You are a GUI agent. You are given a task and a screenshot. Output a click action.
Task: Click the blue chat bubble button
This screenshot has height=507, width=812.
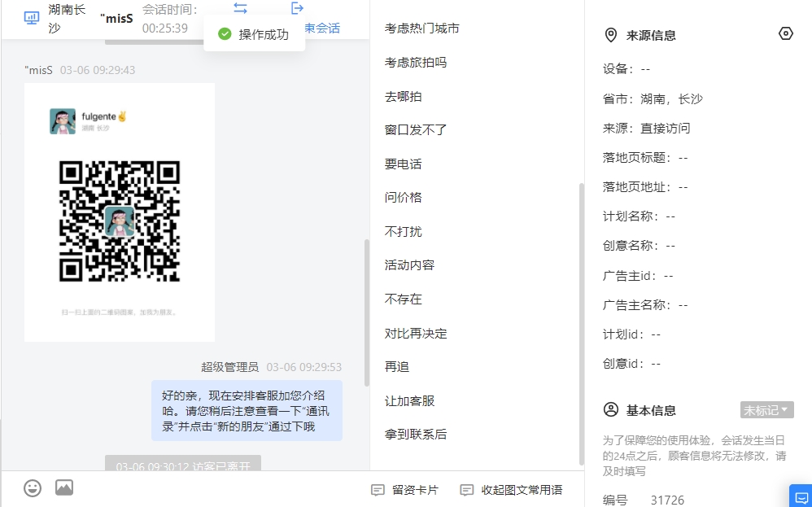coord(801,496)
